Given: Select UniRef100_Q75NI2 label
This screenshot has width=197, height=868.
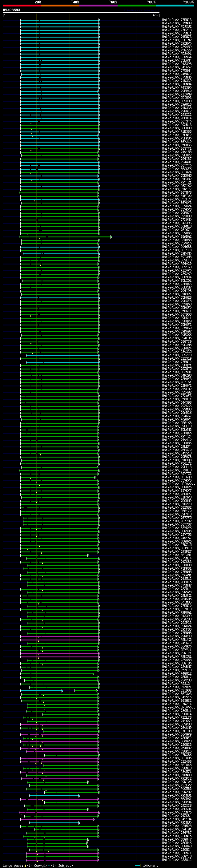Looking at the screenshot, I should (x=177, y=362).
